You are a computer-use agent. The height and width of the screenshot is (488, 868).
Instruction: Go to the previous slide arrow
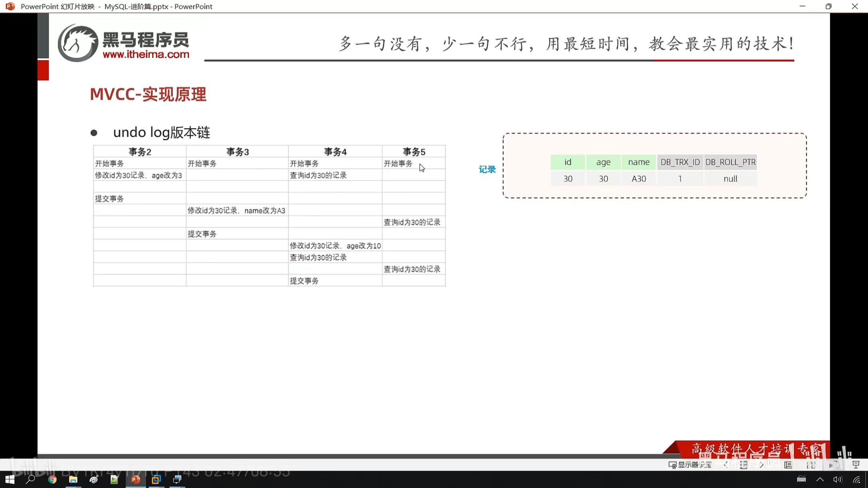(726, 465)
